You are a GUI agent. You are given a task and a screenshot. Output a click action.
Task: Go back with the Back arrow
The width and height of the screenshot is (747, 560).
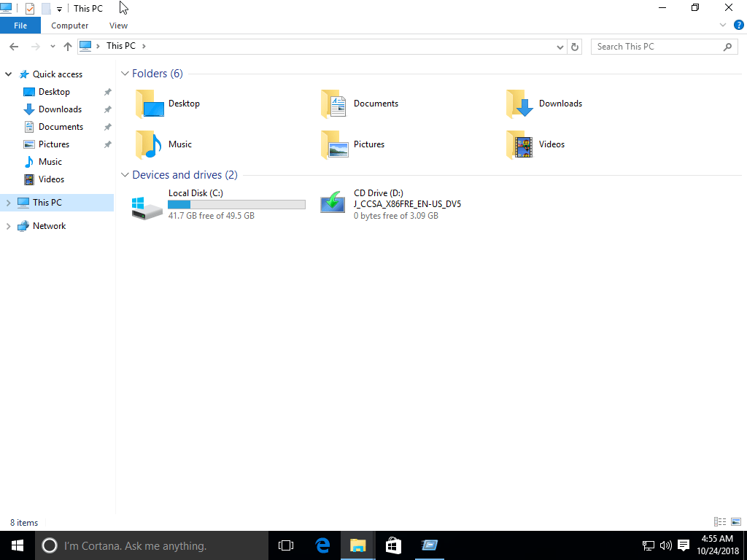14,47
